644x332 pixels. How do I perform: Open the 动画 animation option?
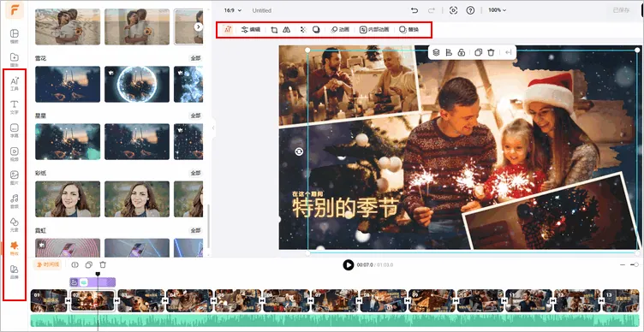[340, 30]
